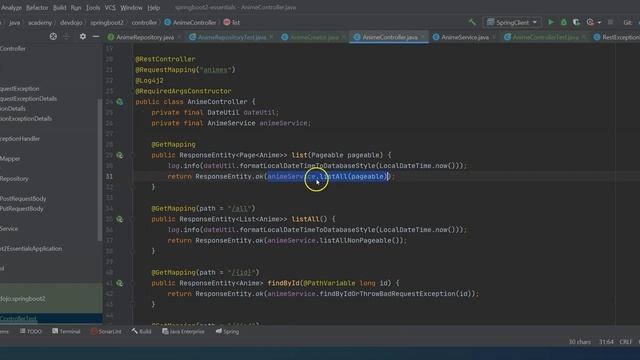Viewport: 640px width, 360px height.
Task: Open the Spring tool window
Action: (x=228, y=331)
